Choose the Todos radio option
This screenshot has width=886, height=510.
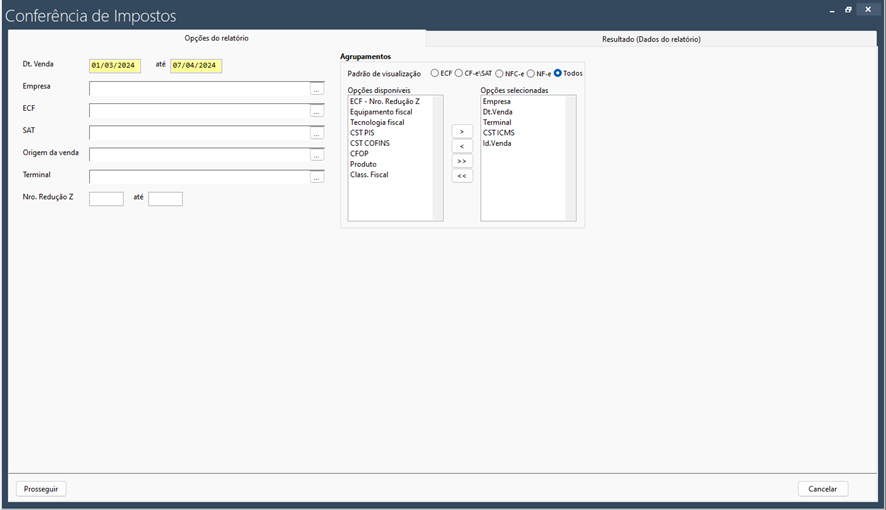(558, 73)
